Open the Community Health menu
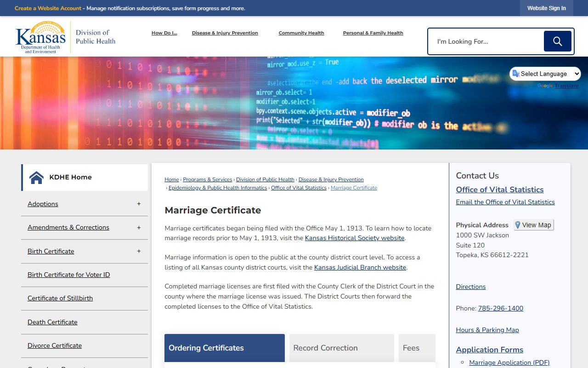The height and width of the screenshot is (368, 588). pos(301,33)
